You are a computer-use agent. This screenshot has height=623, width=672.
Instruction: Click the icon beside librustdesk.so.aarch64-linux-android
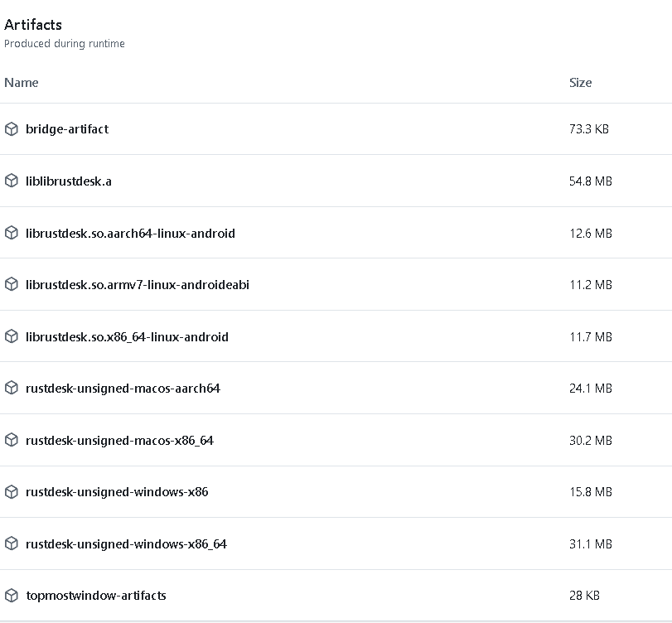tap(12, 233)
